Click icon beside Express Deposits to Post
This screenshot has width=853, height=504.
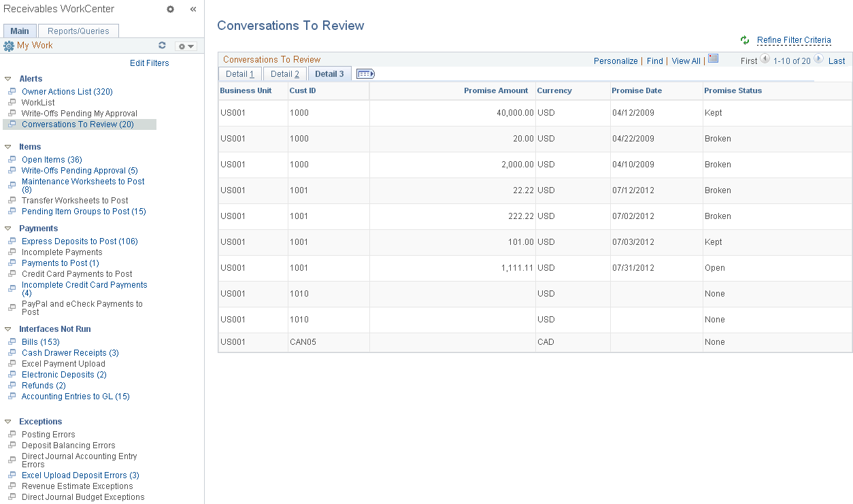(x=12, y=241)
